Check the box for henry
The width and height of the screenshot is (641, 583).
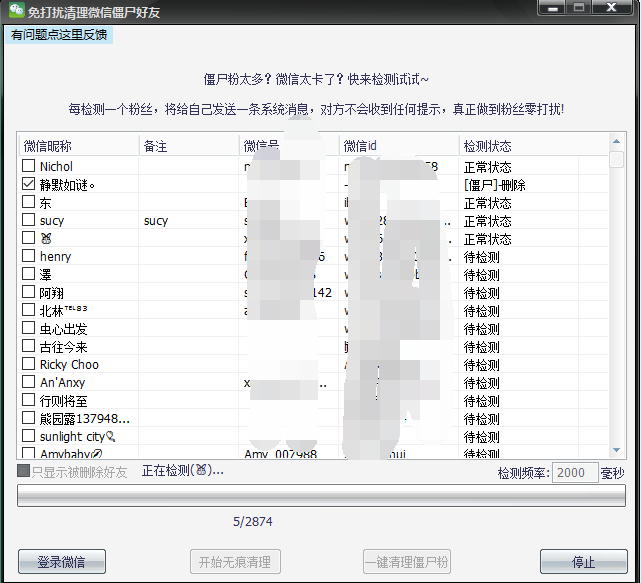28,256
